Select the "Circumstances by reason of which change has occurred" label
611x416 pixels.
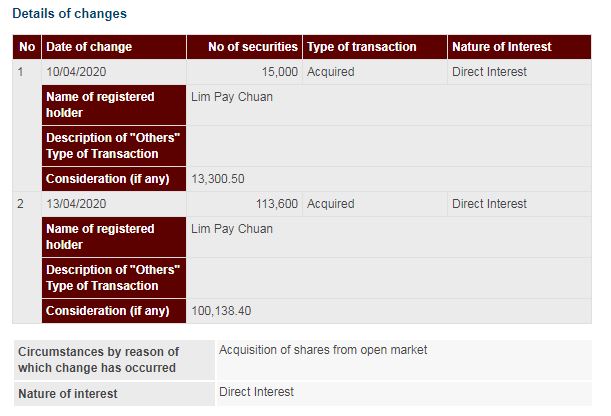tap(98, 359)
